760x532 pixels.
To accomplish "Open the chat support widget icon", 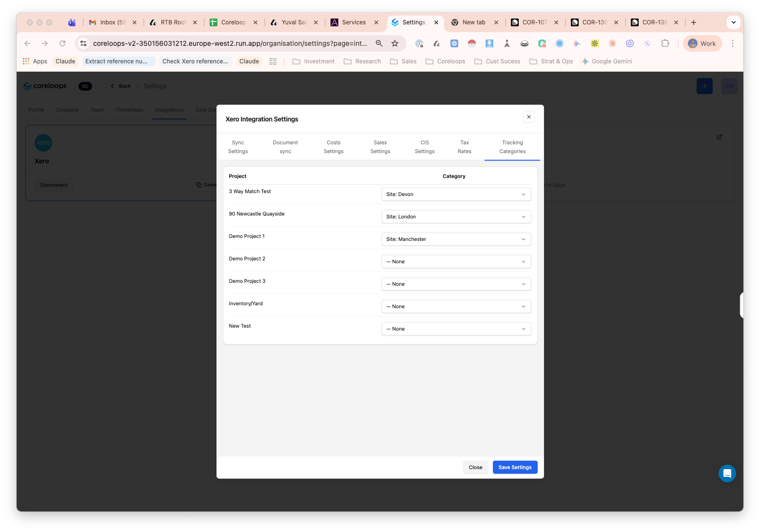I will point(727,473).
